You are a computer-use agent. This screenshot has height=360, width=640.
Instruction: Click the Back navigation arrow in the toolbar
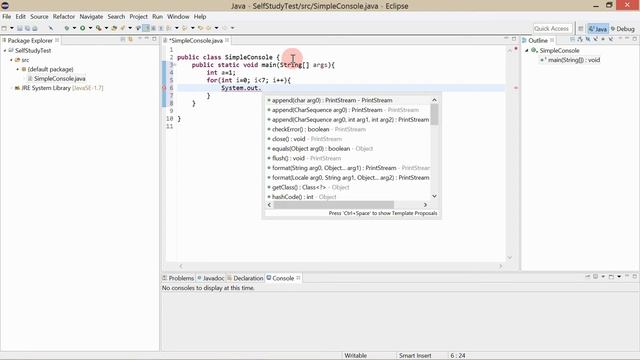(x=208, y=28)
